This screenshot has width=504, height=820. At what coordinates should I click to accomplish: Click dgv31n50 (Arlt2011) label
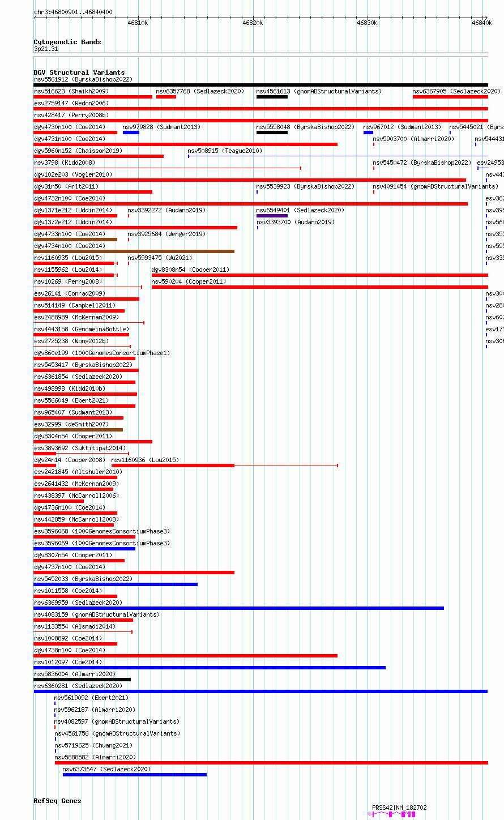coord(66,186)
